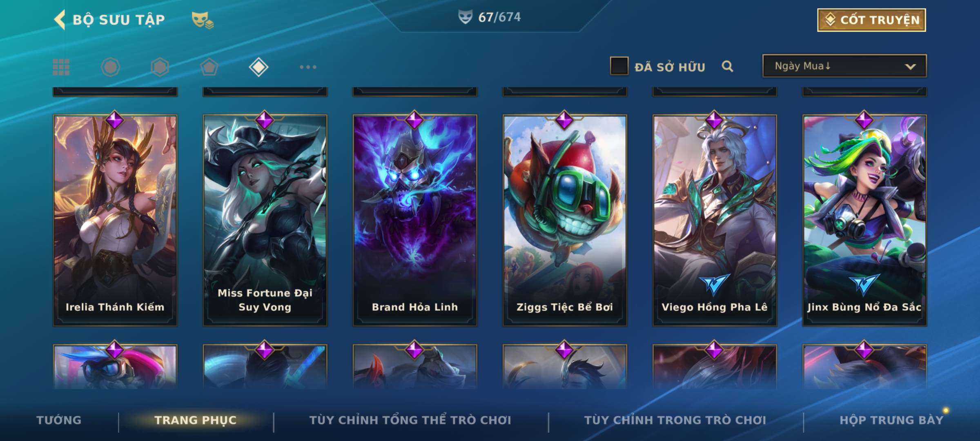The width and height of the screenshot is (980, 441).
Task: Expand the Ngày Mua sort dropdown
Action: click(x=844, y=66)
